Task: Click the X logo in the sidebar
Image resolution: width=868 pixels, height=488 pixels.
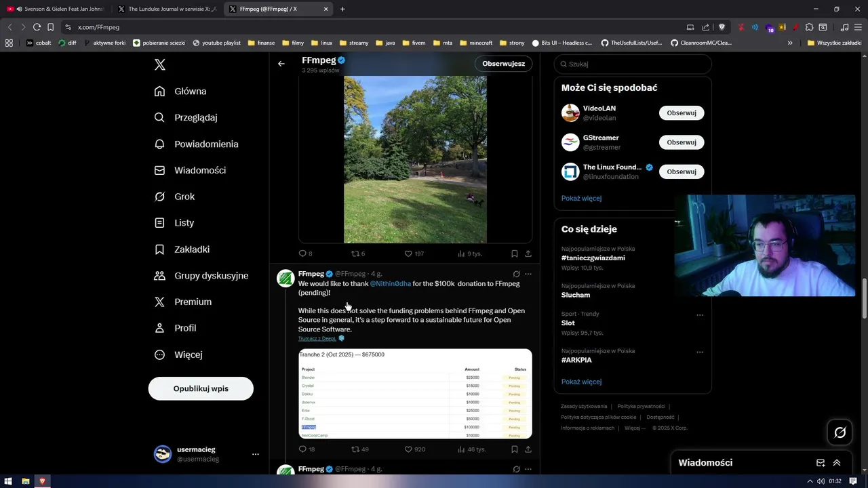Action: [x=160, y=65]
